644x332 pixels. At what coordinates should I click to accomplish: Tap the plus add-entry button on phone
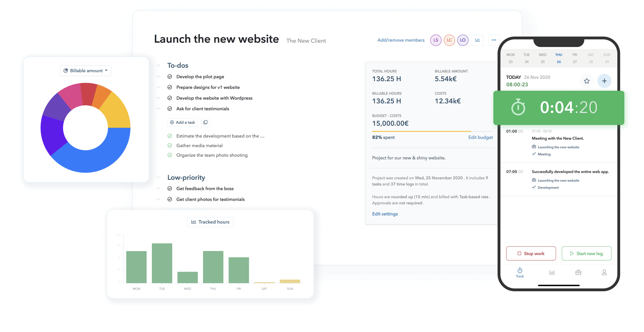coord(604,81)
